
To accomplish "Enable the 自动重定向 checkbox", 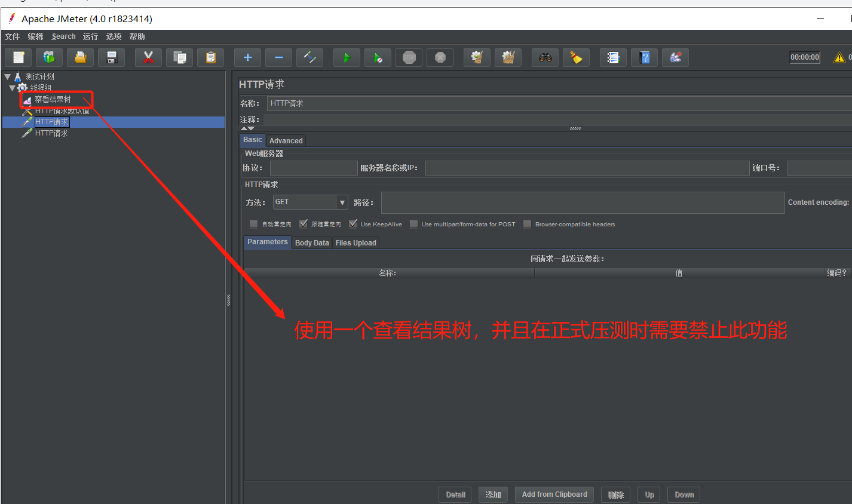I will pyautogui.click(x=254, y=224).
